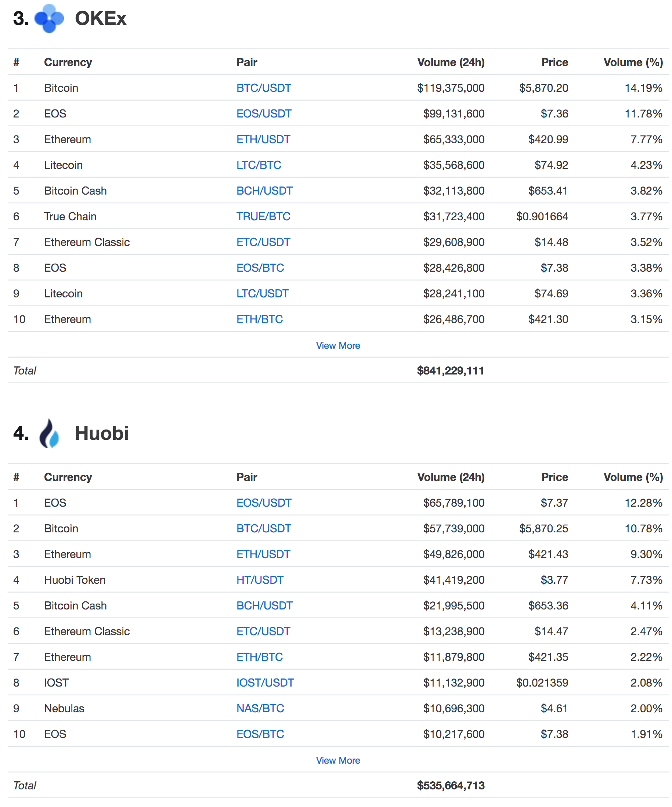Screen dimensions: 672x807
Task: Click the OKEx total volume $841,229,111
Action: click(450, 371)
